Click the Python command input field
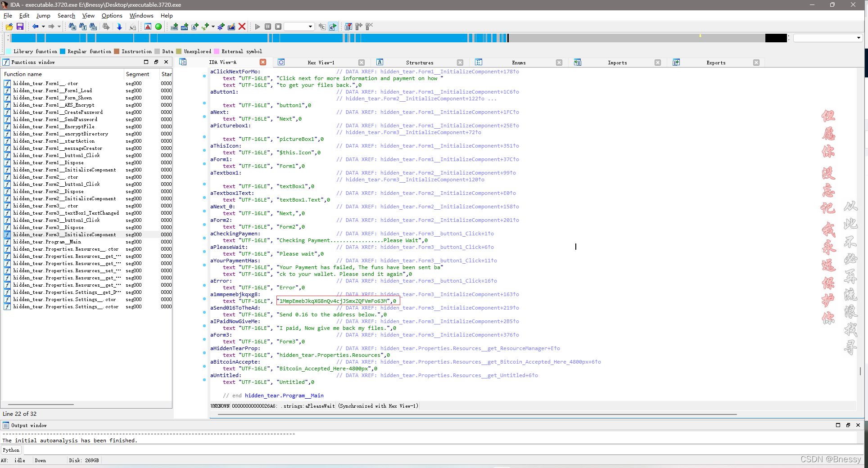The image size is (868, 468). [443, 450]
